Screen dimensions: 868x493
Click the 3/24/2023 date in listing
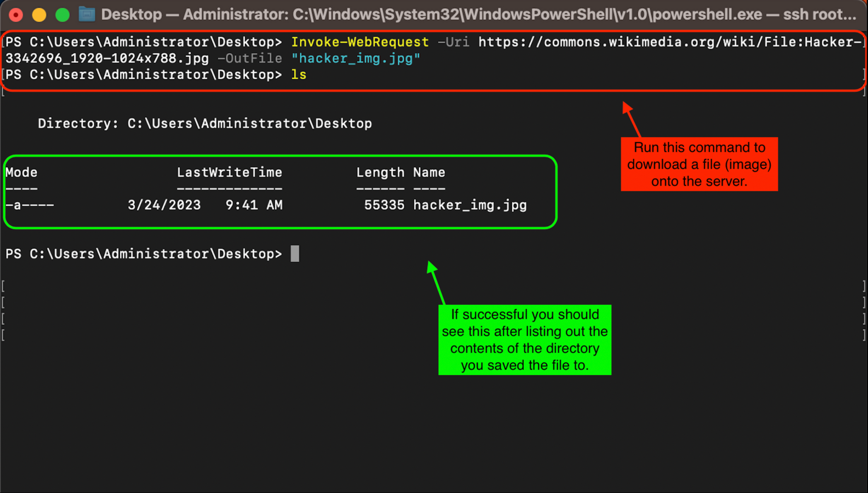[x=164, y=205]
